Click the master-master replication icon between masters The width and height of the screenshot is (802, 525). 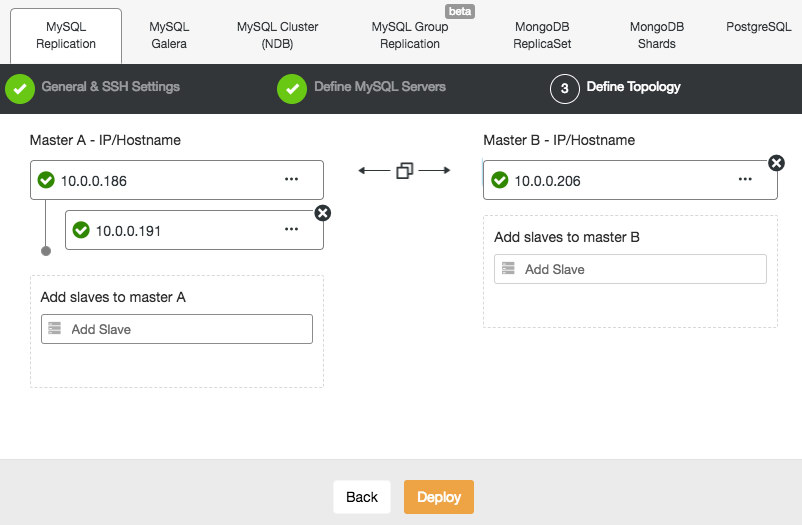click(405, 170)
